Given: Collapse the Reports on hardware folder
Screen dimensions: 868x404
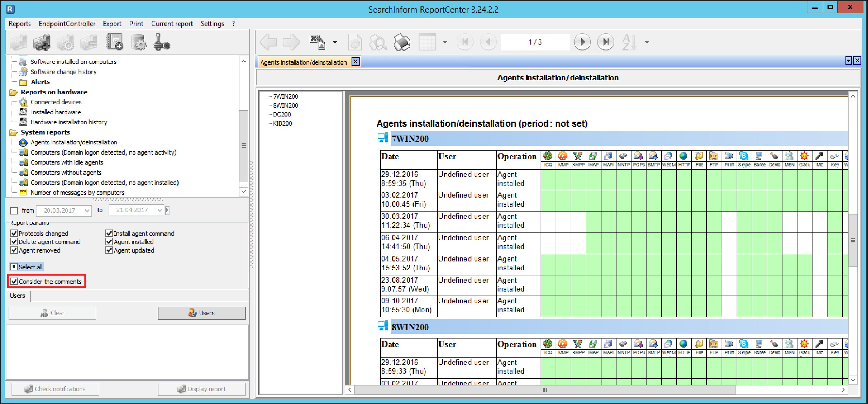Looking at the screenshot, I should tap(13, 92).
